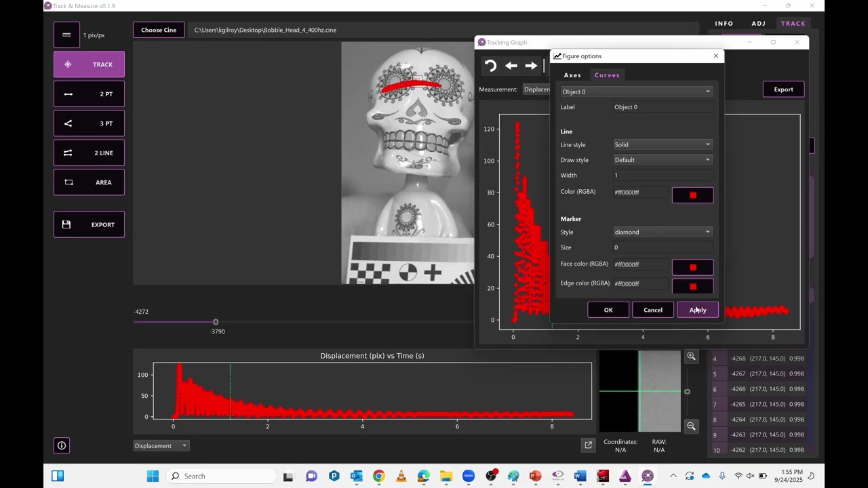Open the Draw style dropdown set to Default
The width and height of the screenshot is (868, 488).
[663, 160]
